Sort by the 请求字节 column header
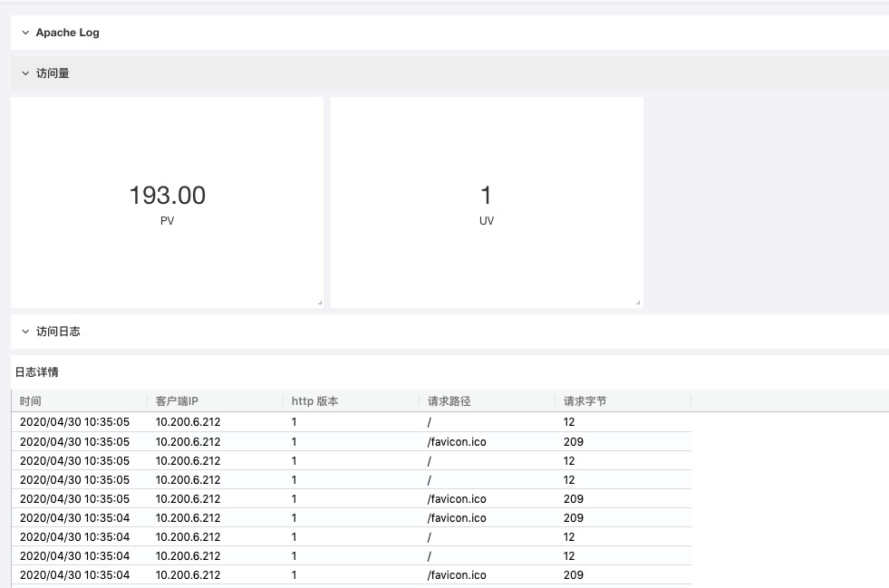Image resolution: width=889 pixels, height=588 pixels. coord(585,401)
